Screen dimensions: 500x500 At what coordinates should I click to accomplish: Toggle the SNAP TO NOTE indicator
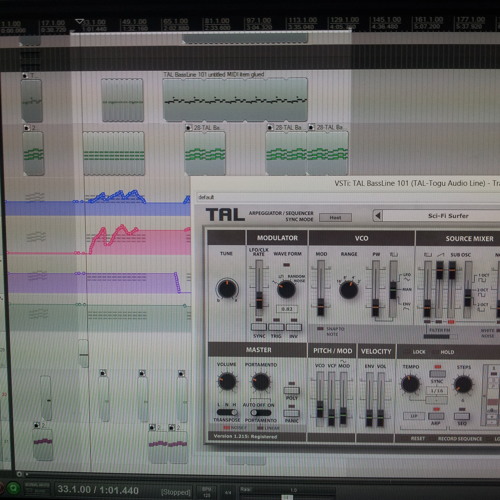(320, 329)
